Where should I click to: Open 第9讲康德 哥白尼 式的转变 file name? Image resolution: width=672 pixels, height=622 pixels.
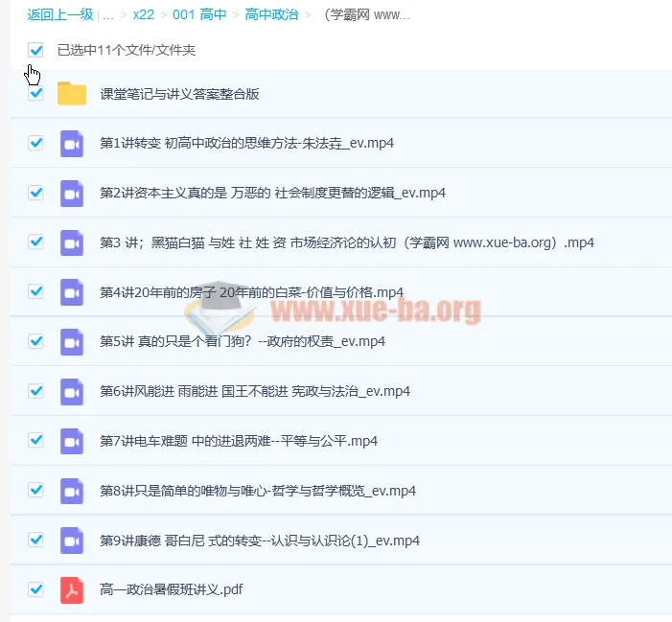(260, 541)
